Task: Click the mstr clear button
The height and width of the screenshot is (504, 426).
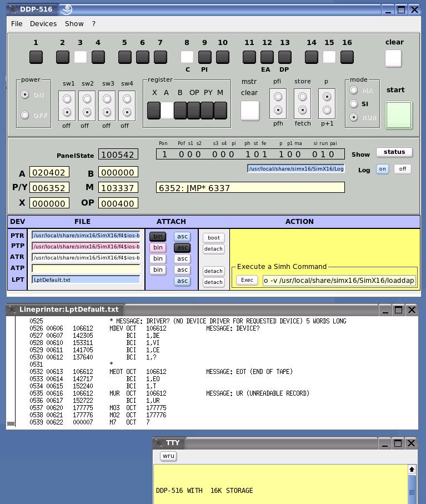Action: [x=250, y=111]
